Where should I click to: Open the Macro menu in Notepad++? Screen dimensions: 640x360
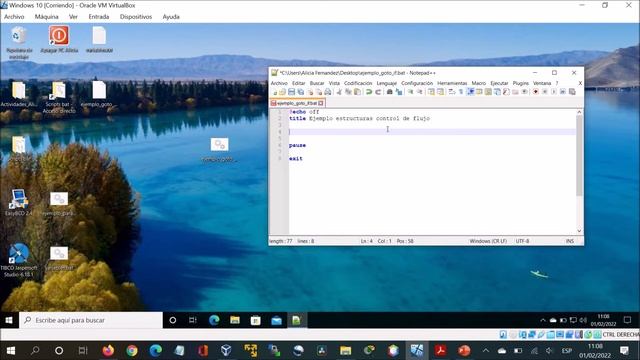[479, 83]
